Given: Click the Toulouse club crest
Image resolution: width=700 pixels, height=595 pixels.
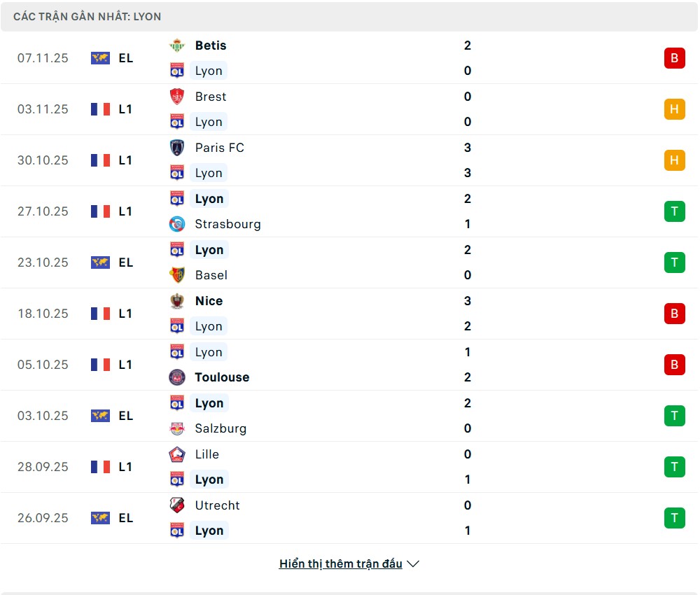Looking at the screenshot, I should 177,377.
